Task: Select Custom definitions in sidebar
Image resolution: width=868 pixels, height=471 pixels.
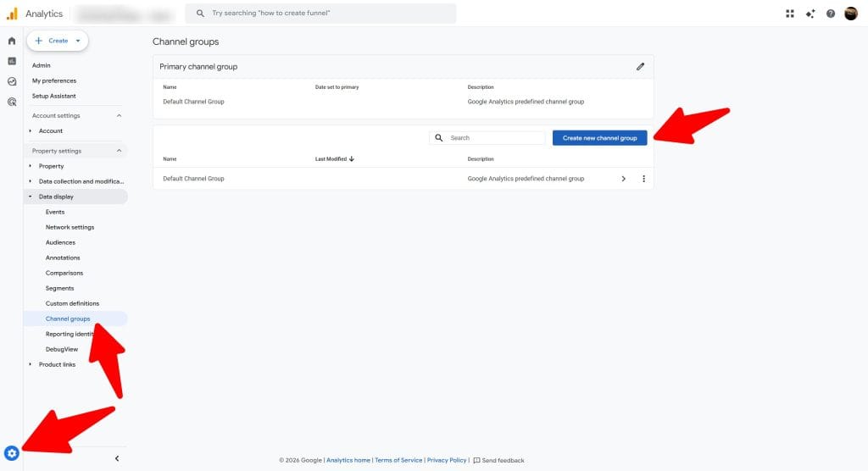Action: coord(72,304)
